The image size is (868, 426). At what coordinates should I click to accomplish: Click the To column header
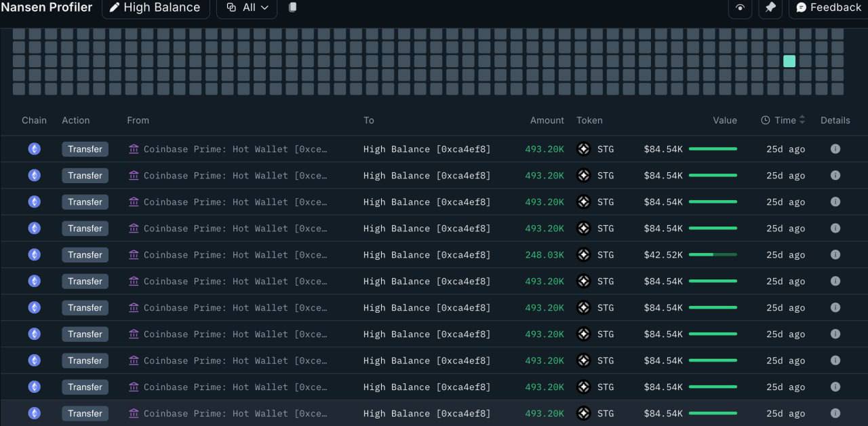[369, 120]
